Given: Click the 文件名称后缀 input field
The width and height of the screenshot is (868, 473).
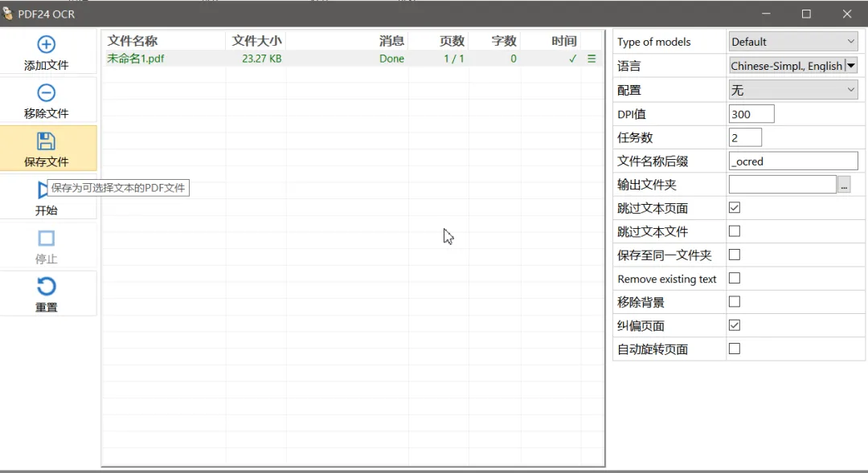Looking at the screenshot, I should 793,161.
